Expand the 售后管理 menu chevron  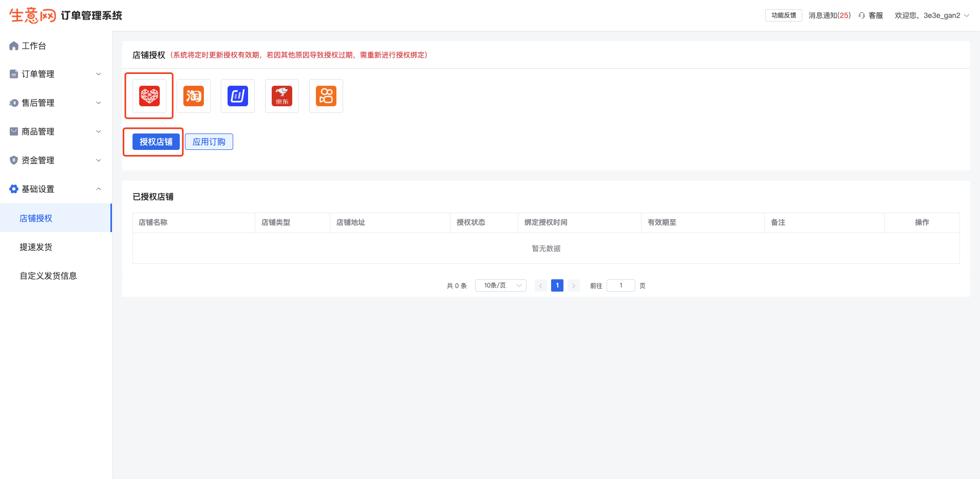99,103
